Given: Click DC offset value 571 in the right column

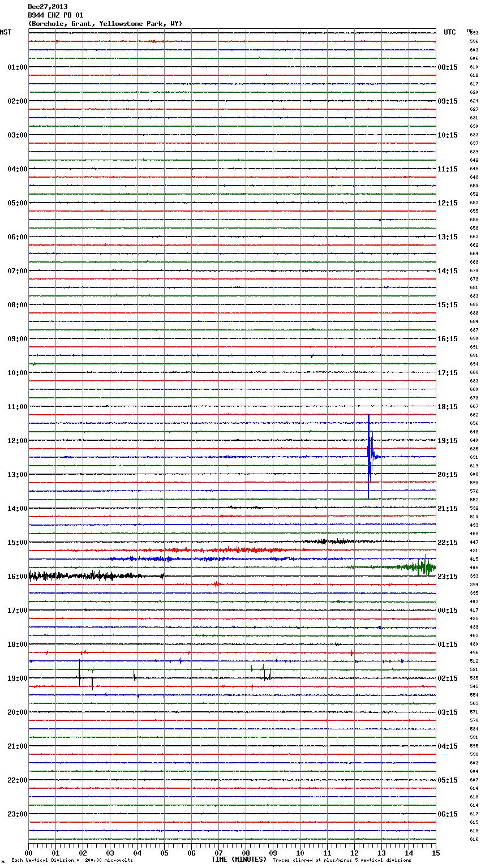Looking at the screenshot, I should (x=474, y=712).
